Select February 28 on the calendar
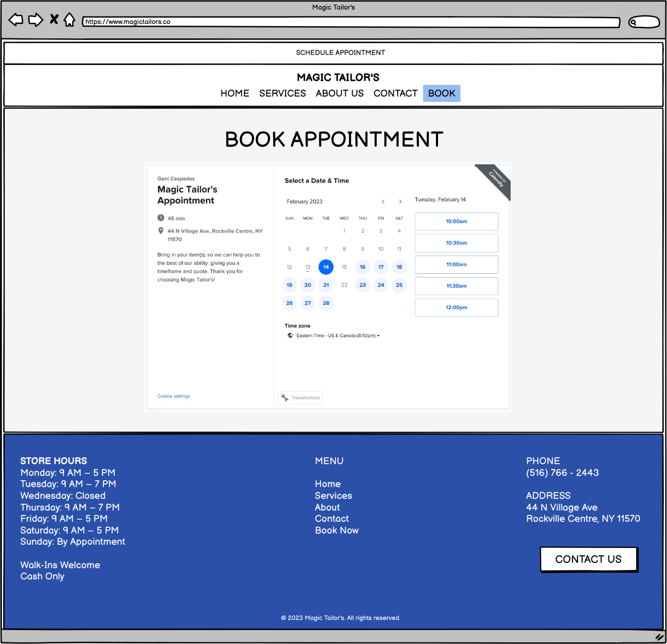667x644 pixels. click(325, 303)
